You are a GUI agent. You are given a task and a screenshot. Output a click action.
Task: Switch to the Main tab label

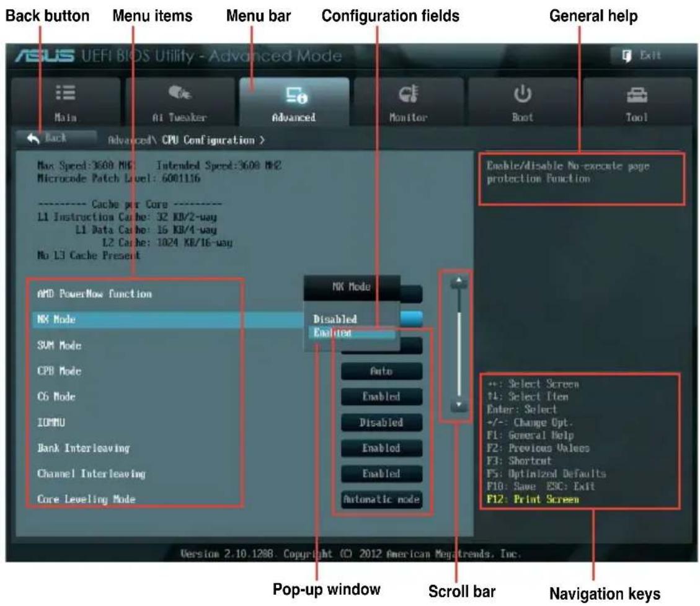[66, 117]
